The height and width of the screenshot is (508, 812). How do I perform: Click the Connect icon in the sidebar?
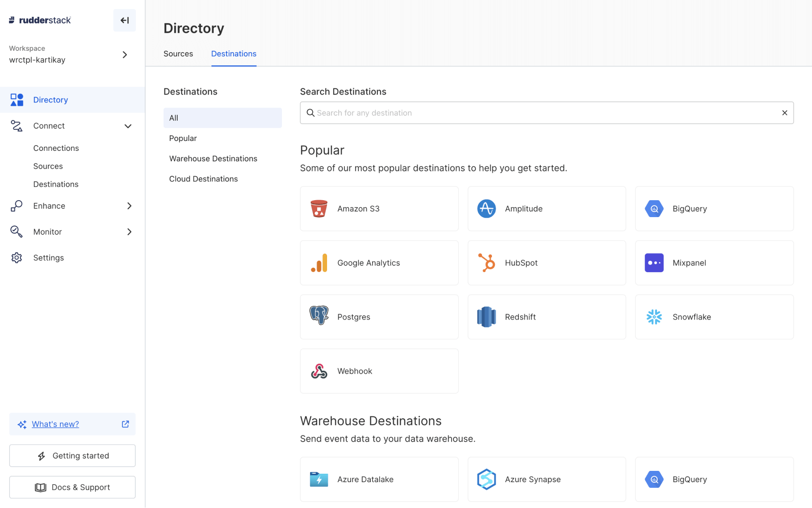pos(16,125)
